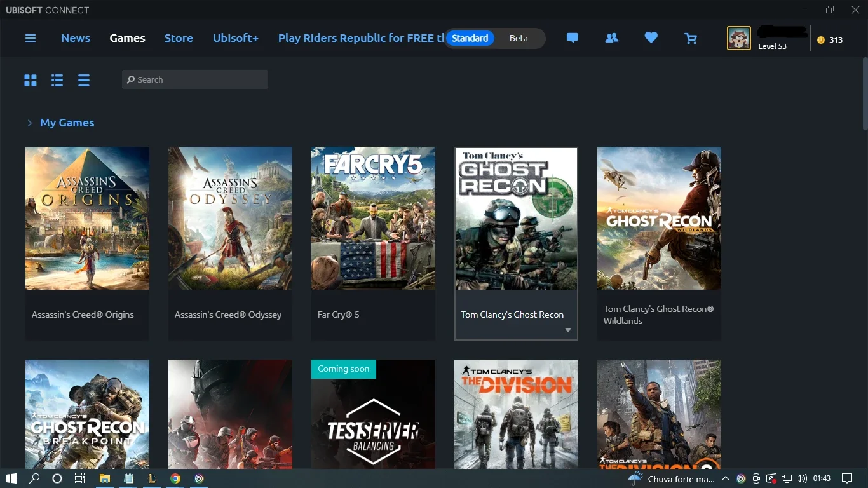
Task: Switch to Beta mode
Action: point(519,38)
